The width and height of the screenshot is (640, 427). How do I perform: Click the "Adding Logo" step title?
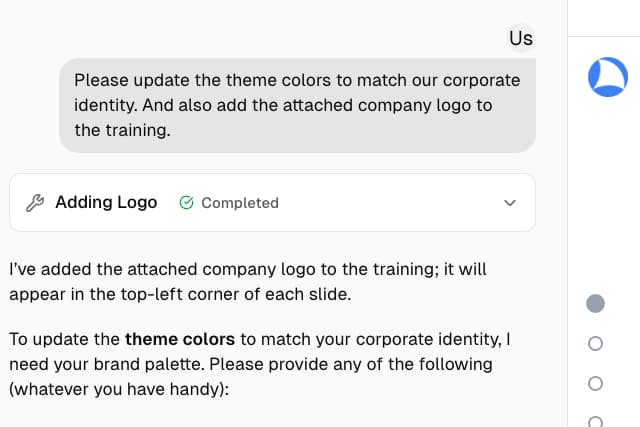tap(106, 203)
